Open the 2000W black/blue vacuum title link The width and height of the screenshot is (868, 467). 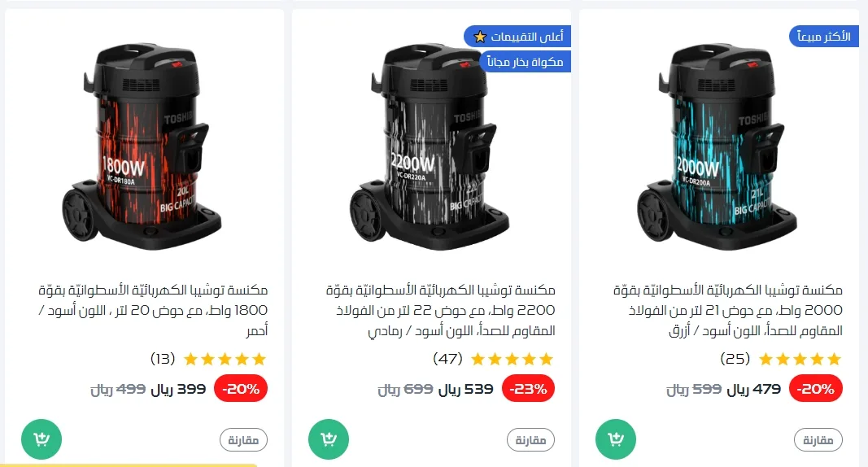pos(728,310)
